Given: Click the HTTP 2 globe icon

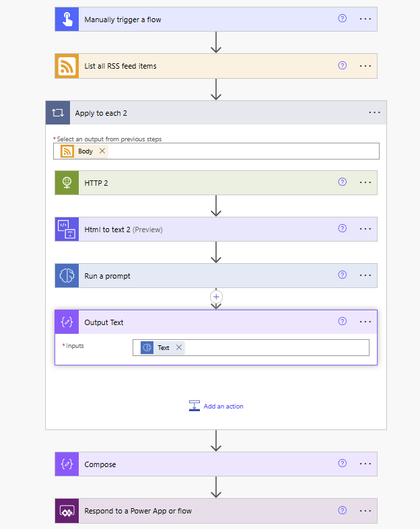Looking at the screenshot, I should pos(67,183).
